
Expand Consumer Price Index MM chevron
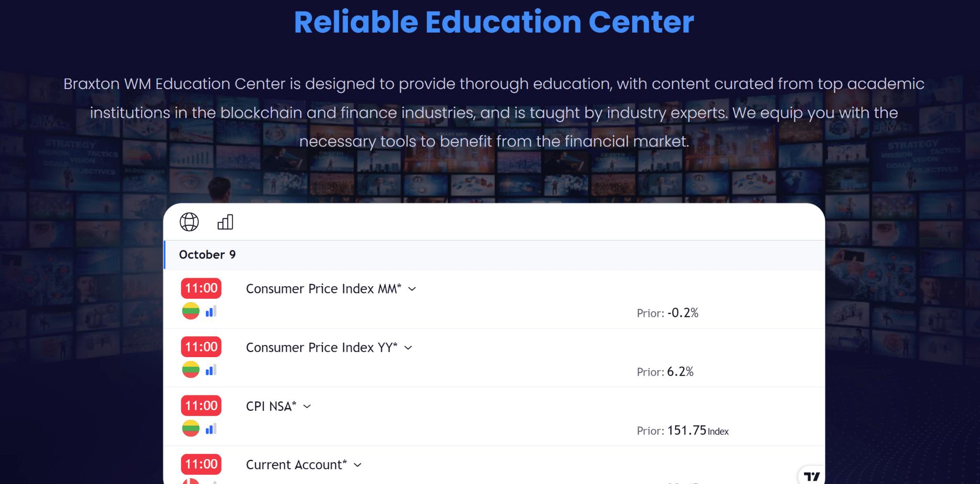click(412, 289)
